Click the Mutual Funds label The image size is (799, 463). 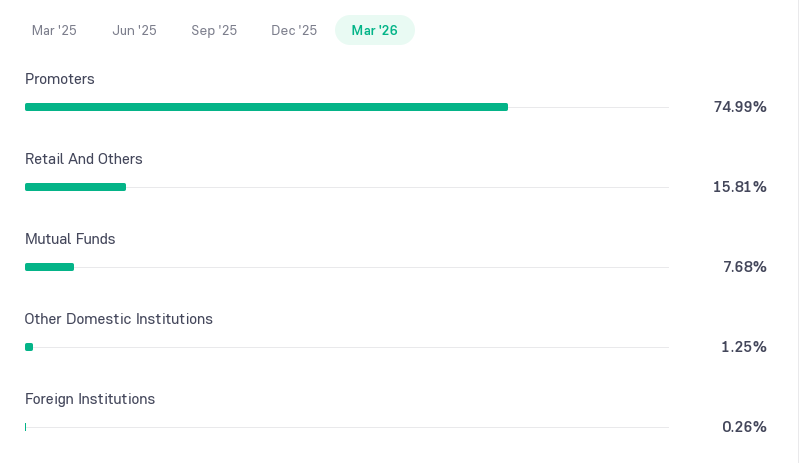(x=70, y=239)
